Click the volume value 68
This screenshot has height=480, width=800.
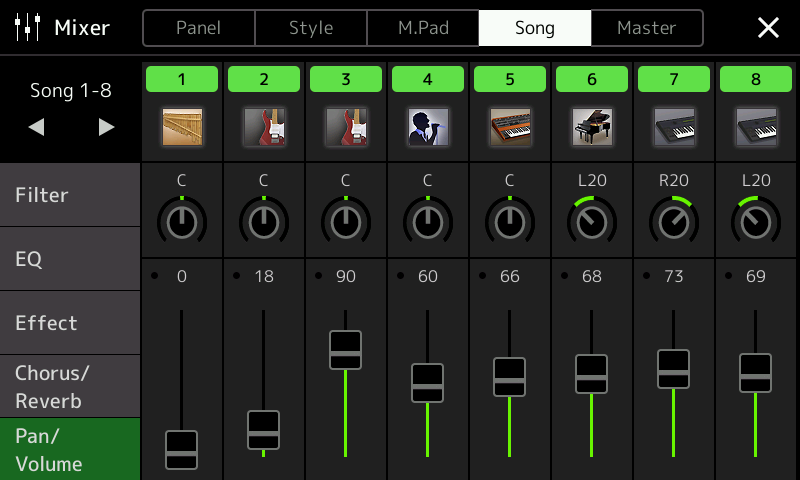[592, 276]
